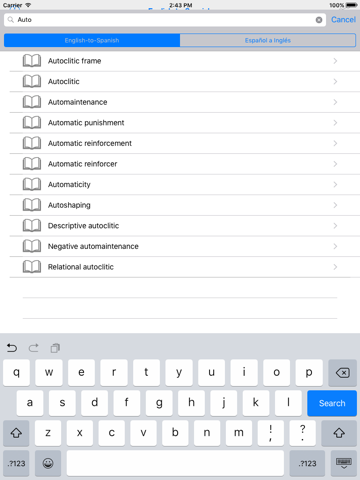Select the English-to-Spanish tab
The height and width of the screenshot is (480, 360).
click(x=92, y=40)
